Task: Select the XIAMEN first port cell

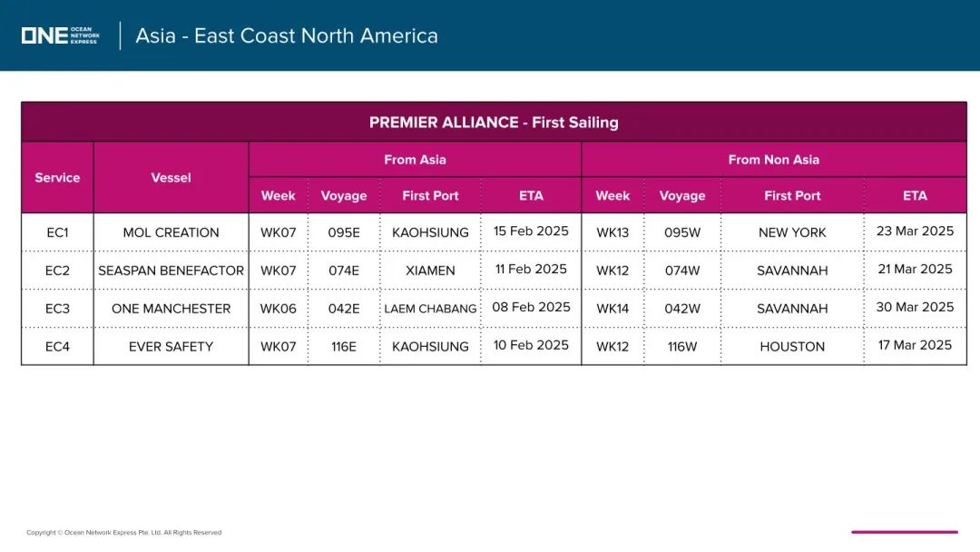Action: tap(430, 271)
